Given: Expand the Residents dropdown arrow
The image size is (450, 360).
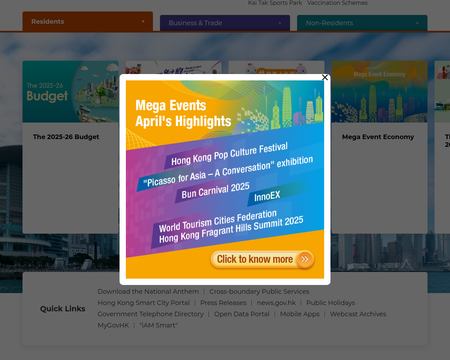Looking at the screenshot, I should (143, 22).
